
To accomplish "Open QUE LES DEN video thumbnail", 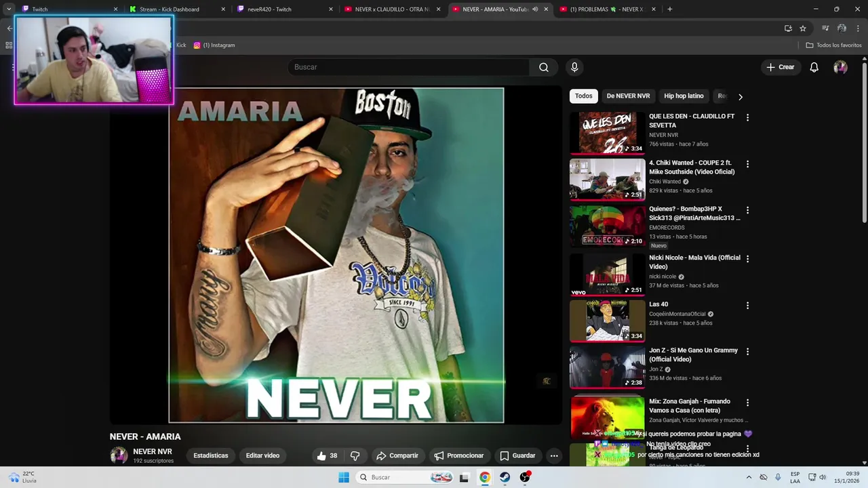I will (607, 133).
